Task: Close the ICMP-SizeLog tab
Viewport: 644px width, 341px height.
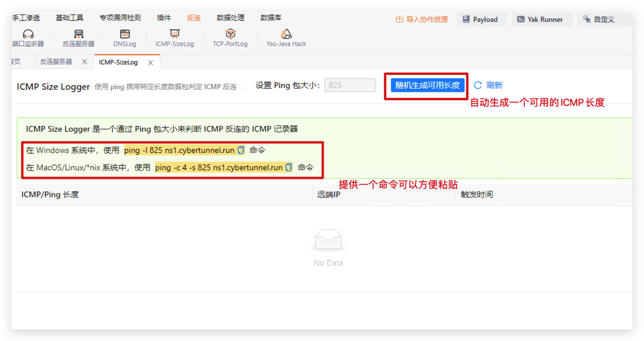Action: pos(151,62)
